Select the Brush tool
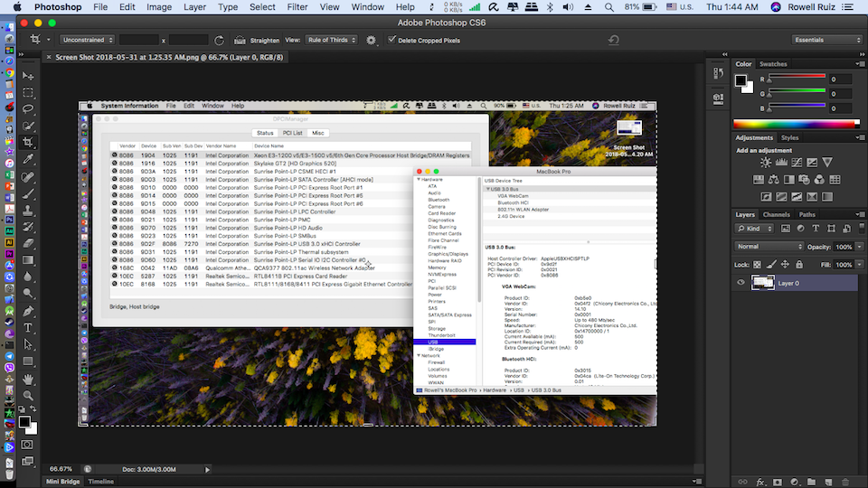 click(28, 193)
